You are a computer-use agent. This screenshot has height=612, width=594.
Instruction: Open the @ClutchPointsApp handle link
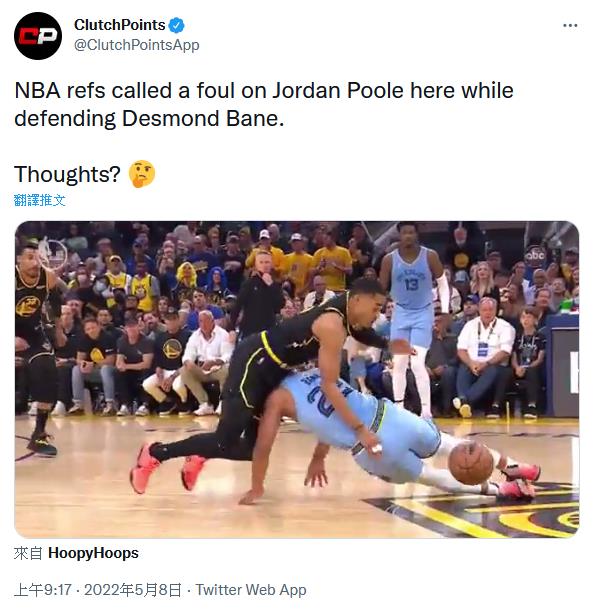coord(137,45)
